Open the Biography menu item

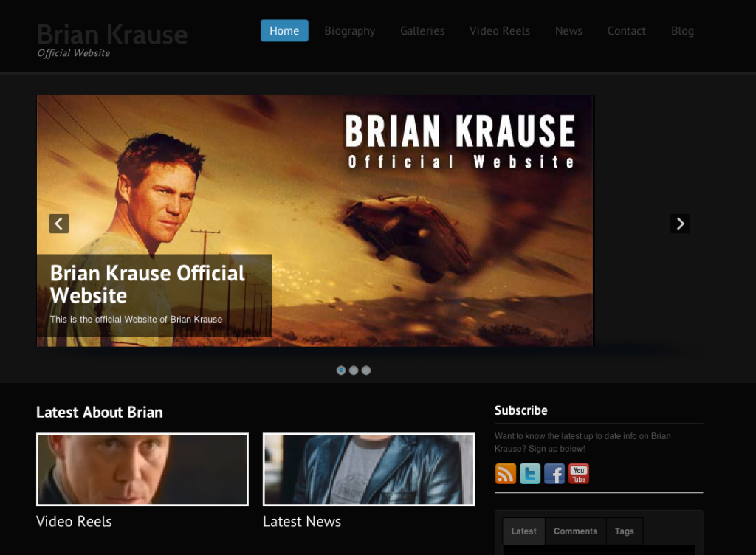pos(349,31)
